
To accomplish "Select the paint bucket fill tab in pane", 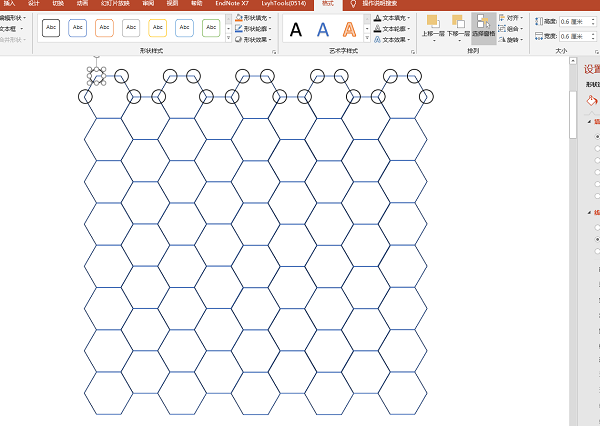I will pos(592,101).
